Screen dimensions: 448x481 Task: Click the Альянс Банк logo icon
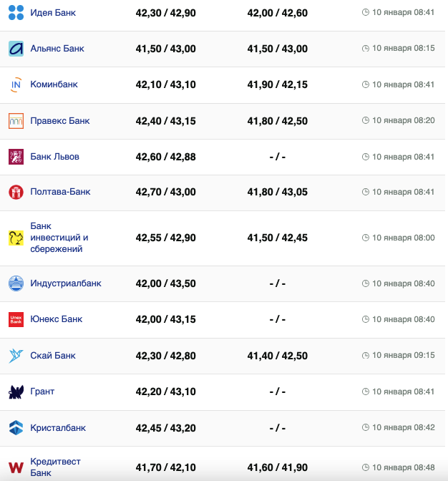click(16, 49)
